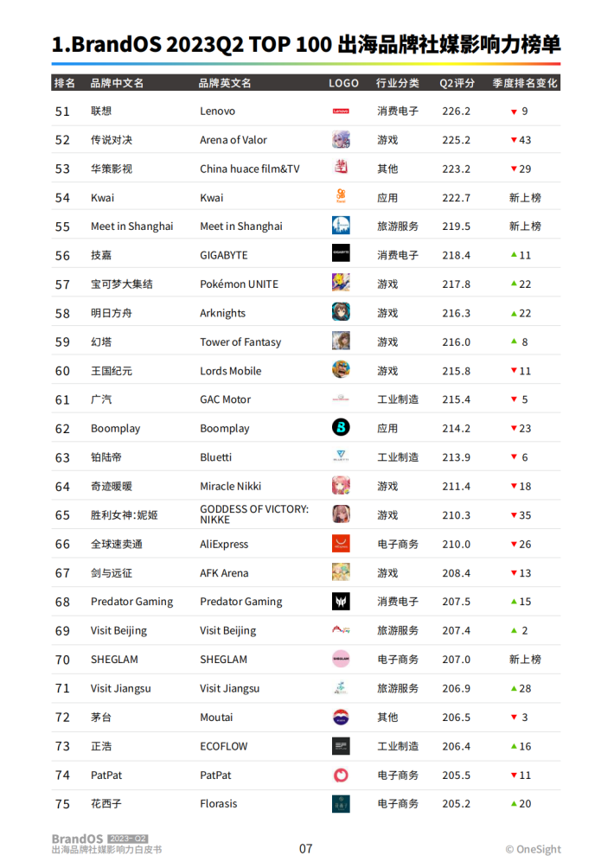This screenshot has height=868, width=614.
Task: Click the brand name 茅台
Action: pos(101,717)
